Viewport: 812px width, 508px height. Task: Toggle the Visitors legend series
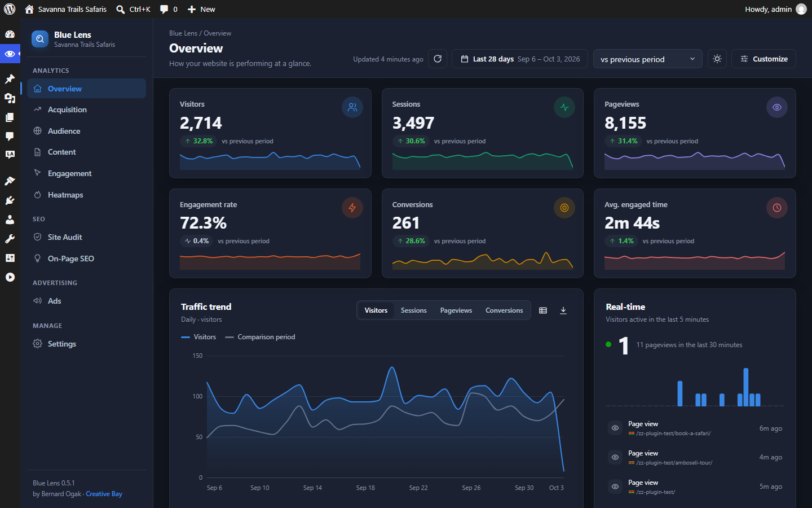click(x=198, y=337)
